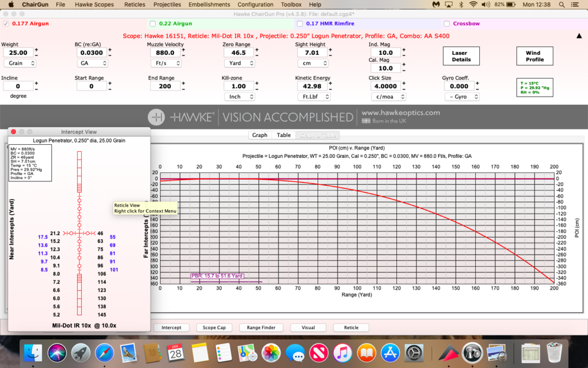Image resolution: width=588 pixels, height=368 pixels.
Task: Click the Ind. Mag value field
Action: [386, 52]
